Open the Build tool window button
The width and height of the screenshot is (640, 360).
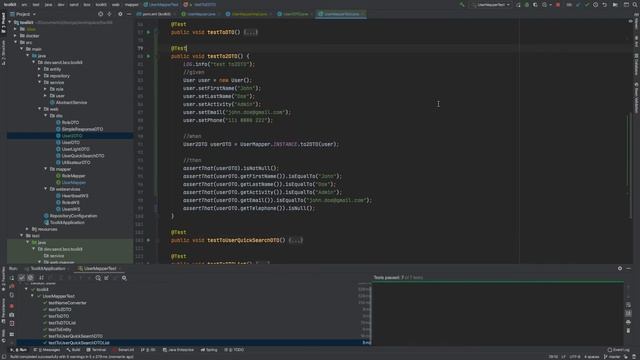pos(74,350)
